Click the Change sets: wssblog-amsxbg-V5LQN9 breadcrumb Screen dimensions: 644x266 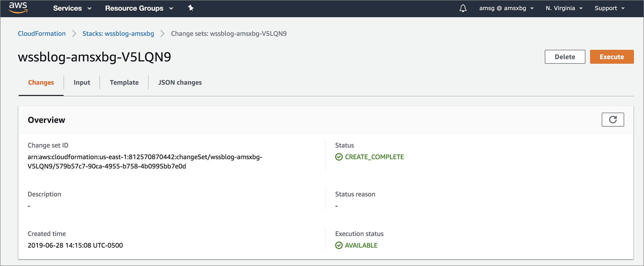click(229, 33)
